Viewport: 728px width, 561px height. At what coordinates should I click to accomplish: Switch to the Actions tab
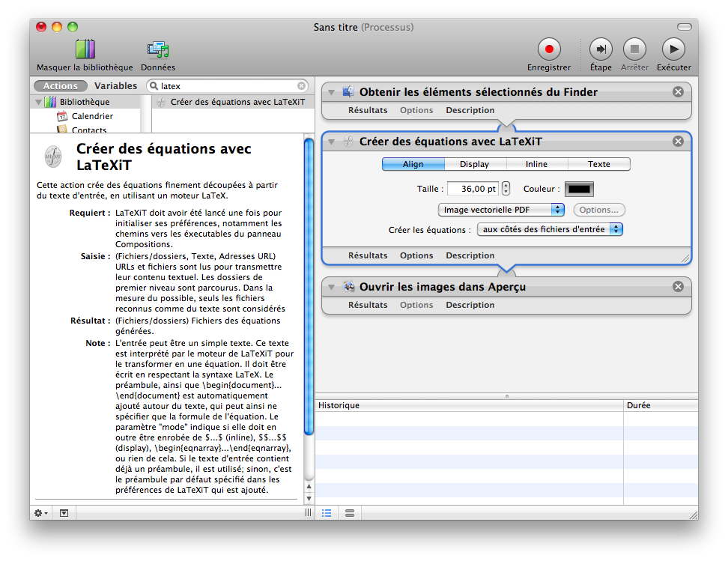click(x=61, y=86)
